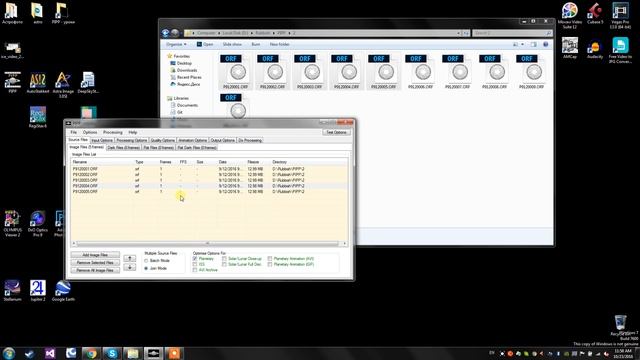Image resolution: width=640 pixels, height=360 pixels.
Task: Open the PIPP Processing menu
Action: point(113,132)
